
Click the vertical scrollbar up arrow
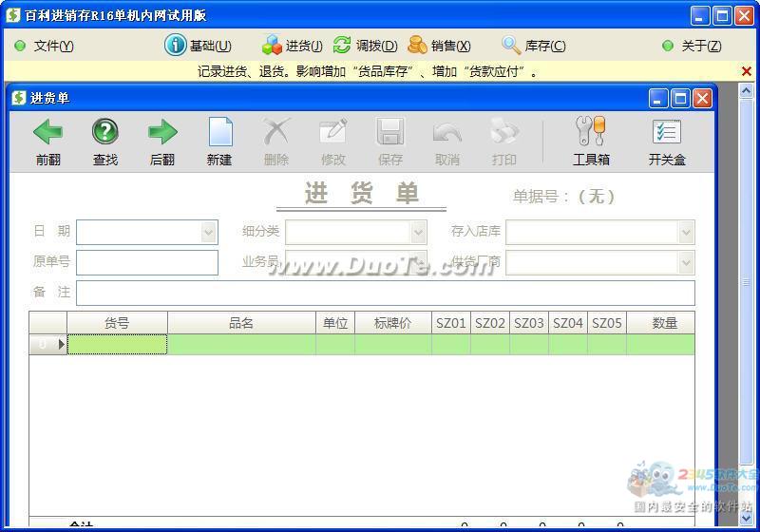pos(747,90)
